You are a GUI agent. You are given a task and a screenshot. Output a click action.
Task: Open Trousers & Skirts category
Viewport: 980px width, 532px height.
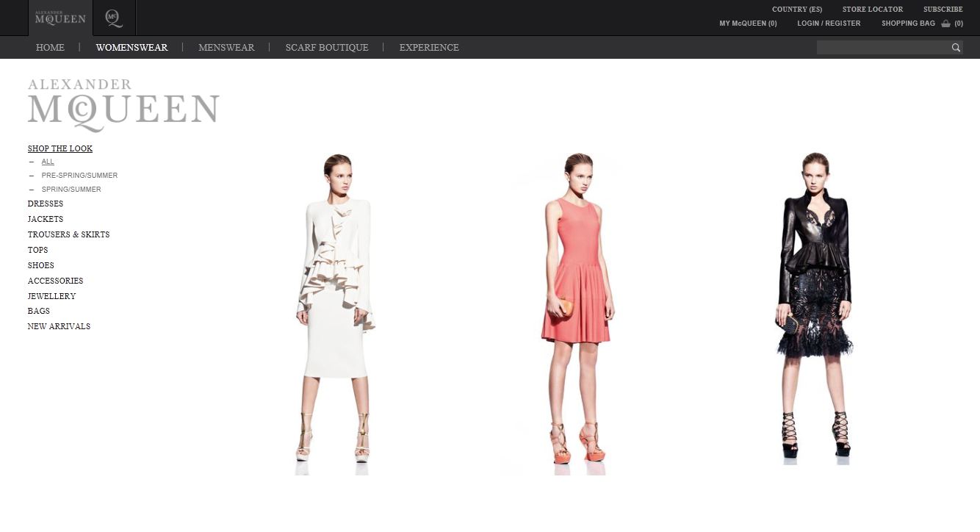[x=68, y=234]
